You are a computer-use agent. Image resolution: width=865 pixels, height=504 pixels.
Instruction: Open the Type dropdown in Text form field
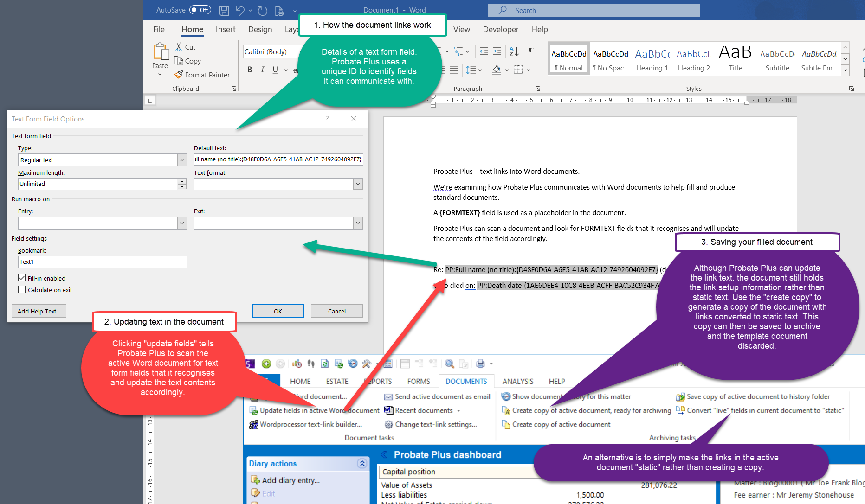click(182, 160)
